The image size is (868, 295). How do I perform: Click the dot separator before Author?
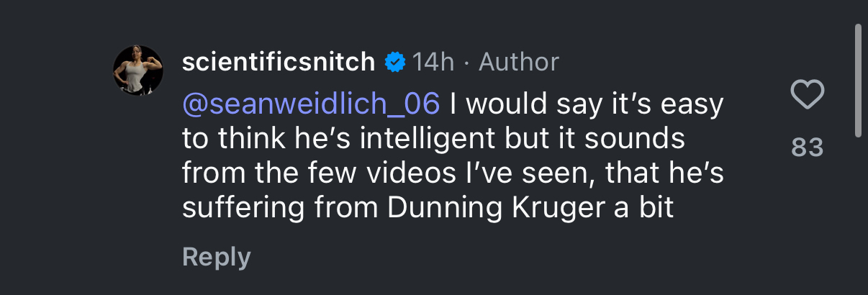[467, 63]
